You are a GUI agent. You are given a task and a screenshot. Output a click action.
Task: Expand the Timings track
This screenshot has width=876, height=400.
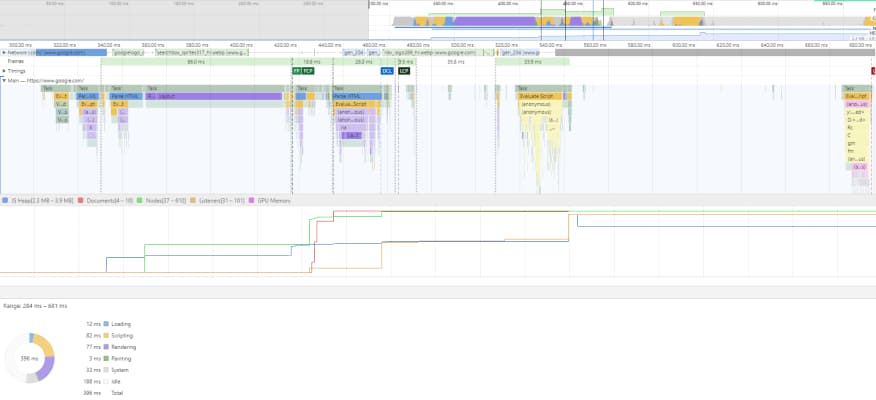pos(4,71)
